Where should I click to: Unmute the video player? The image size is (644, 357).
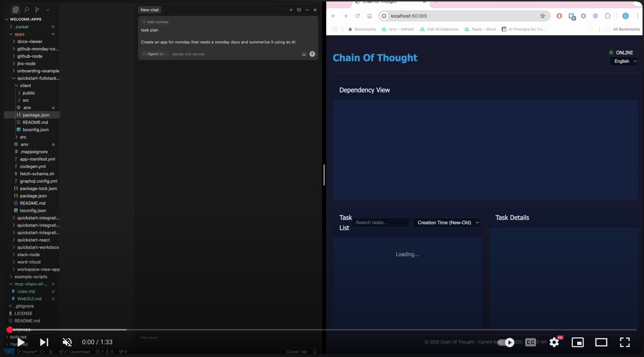tap(67, 342)
